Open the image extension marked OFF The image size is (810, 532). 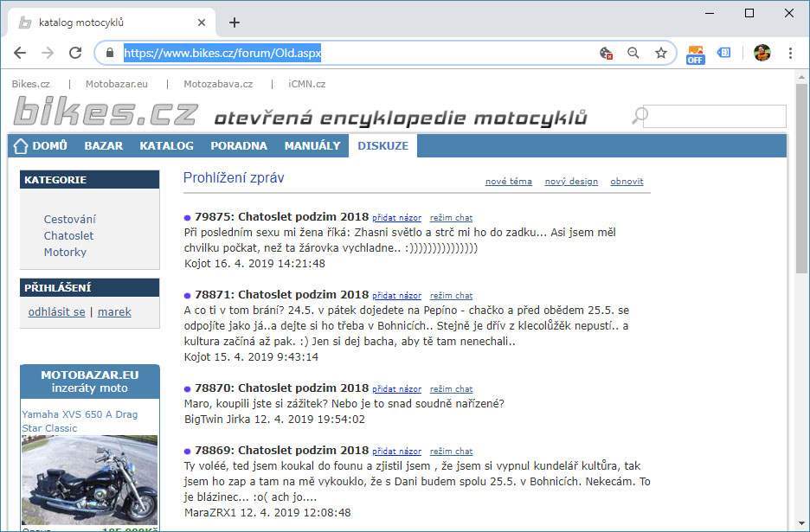pos(696,54)
